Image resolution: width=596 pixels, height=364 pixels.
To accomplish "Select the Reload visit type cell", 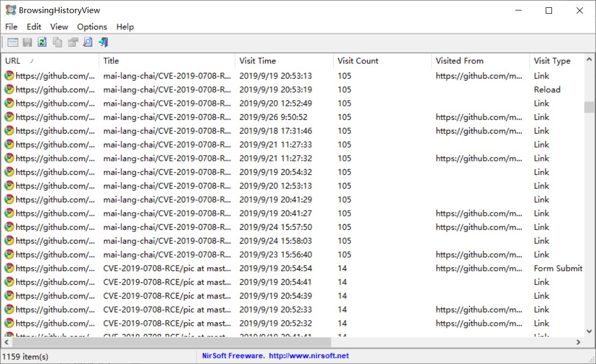I will pyautogui.click(x=547, y=89).
